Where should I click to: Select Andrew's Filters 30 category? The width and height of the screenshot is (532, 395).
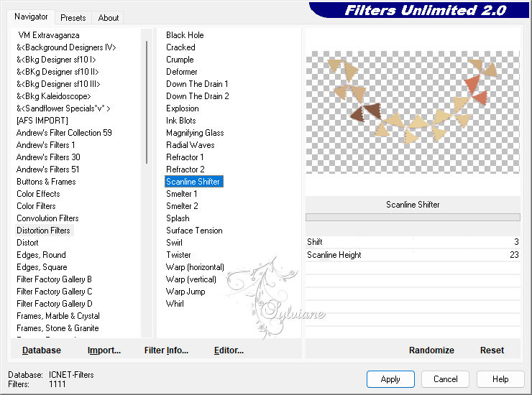(48, 157)
